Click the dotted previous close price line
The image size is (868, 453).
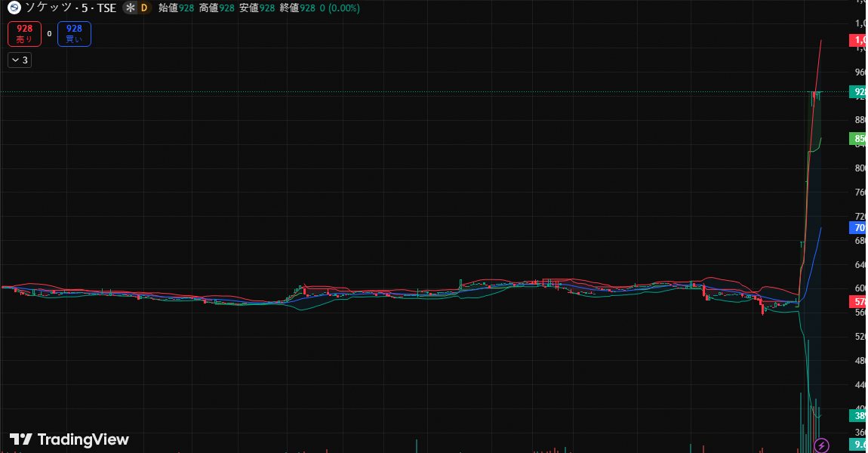(377, 91)
